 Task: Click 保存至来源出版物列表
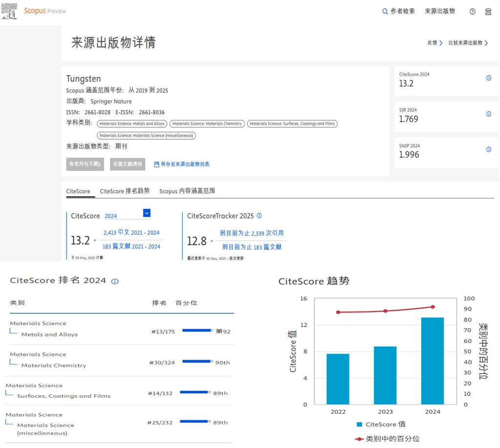point(181,164)
